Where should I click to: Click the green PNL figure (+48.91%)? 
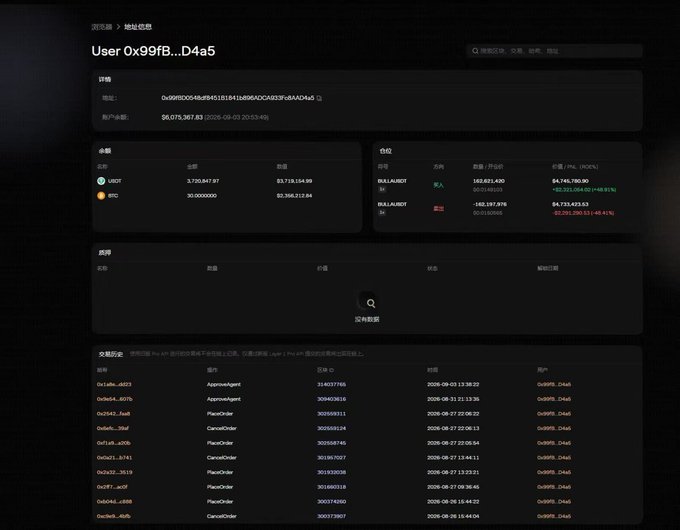[x=584, y=190]
